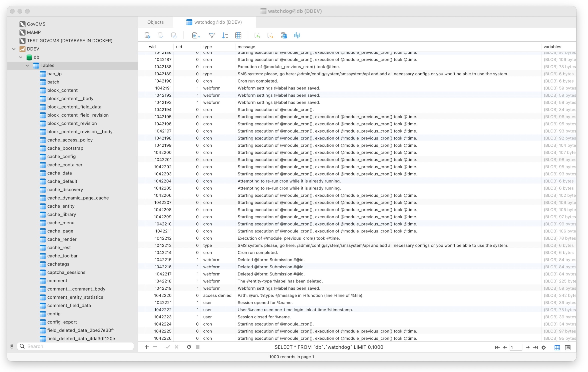
Task: Click the Refresh icon in bottom bar
Action: [189, 347]
